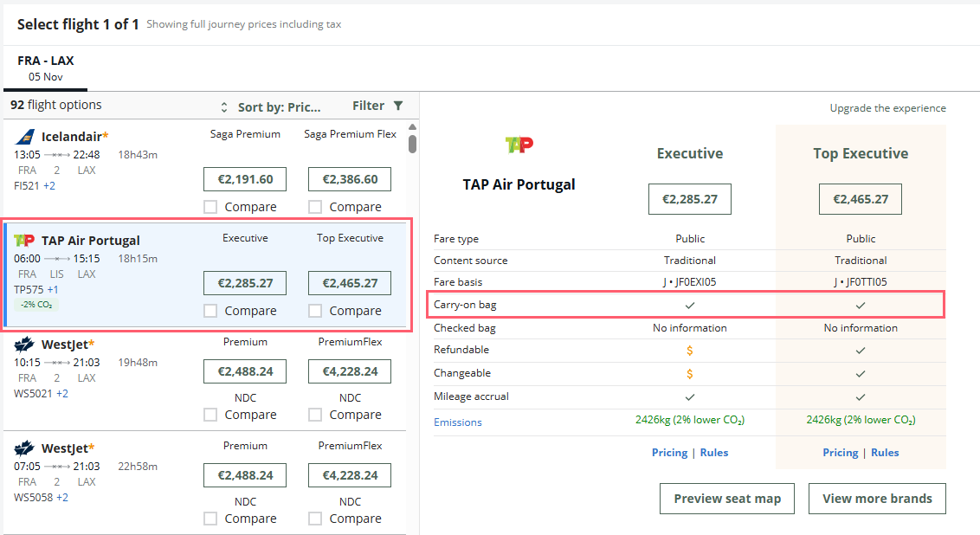Click the Executive Refundable dollar icon

click(689, 350)
